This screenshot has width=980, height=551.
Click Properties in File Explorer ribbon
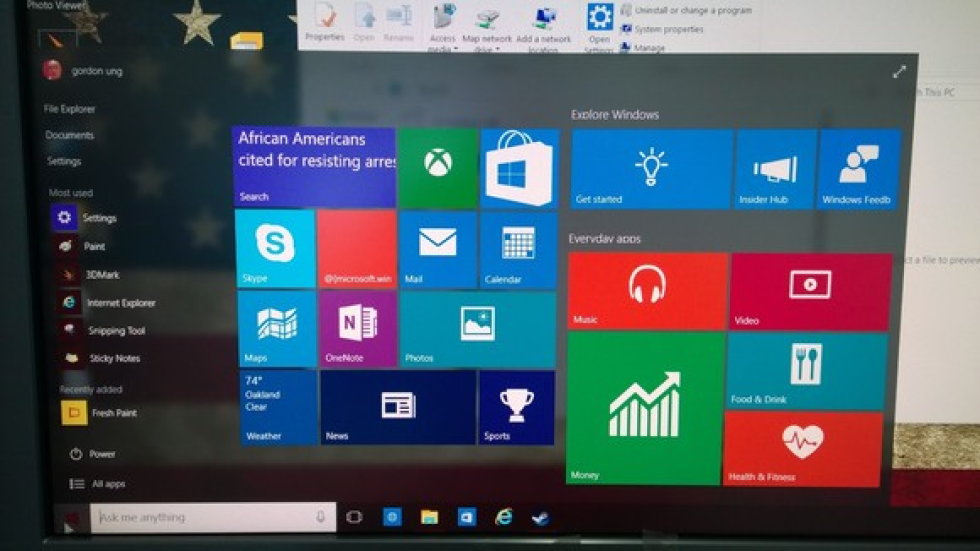[x=325, y=22]
